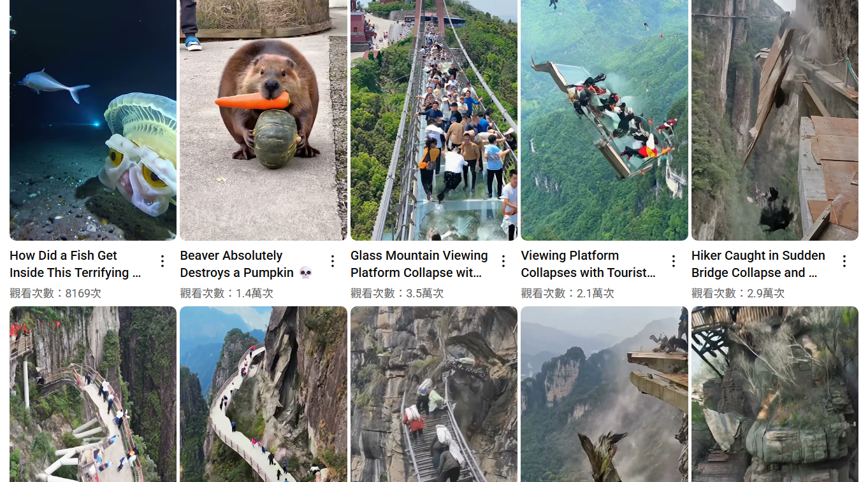
Task: Open 'Glass Mountain Viewing Platform Collapse' title link
Action: click(419, 264)
